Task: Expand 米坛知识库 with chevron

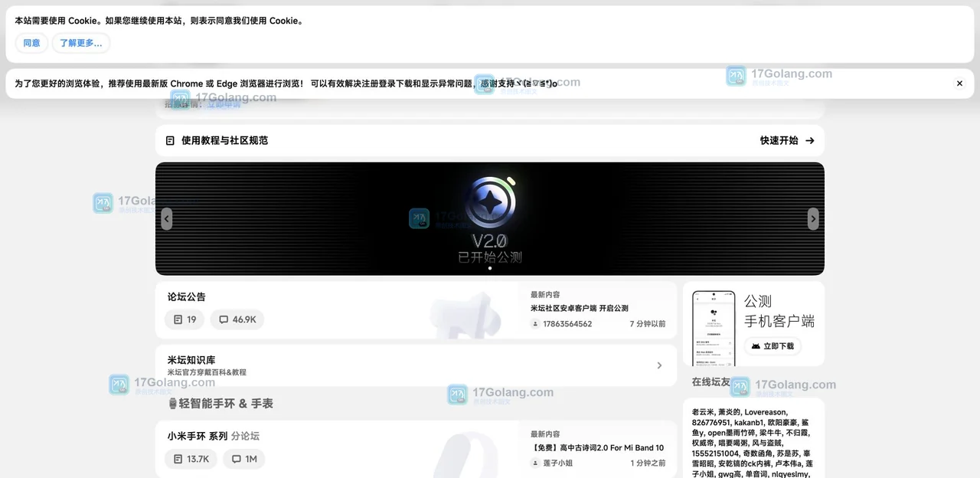Action: (659, 365)
